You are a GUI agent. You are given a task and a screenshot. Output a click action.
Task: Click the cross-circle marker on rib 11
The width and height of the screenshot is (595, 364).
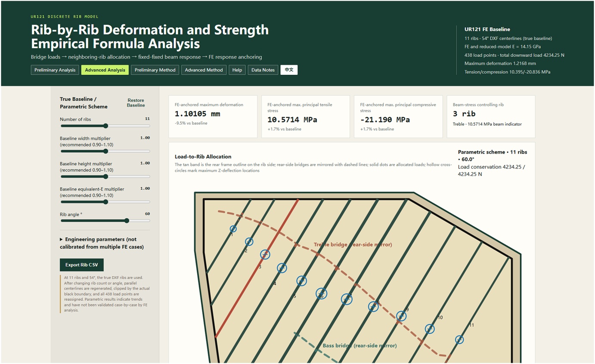pos(459,339)
